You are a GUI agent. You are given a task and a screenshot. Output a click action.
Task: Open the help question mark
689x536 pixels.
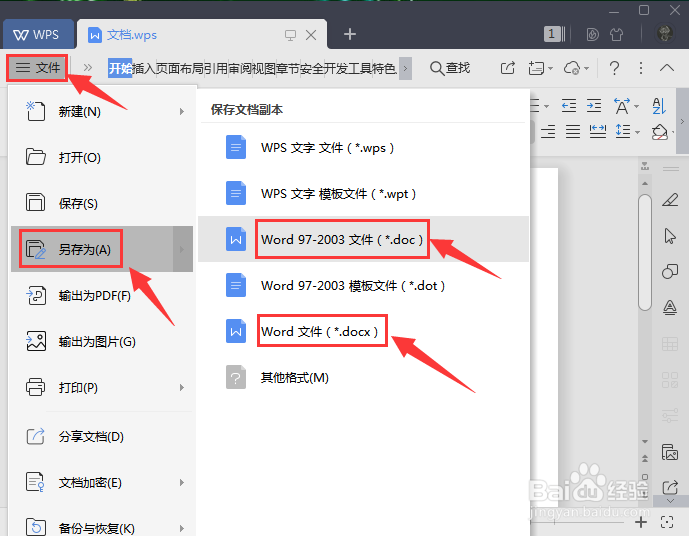[614, 68]
